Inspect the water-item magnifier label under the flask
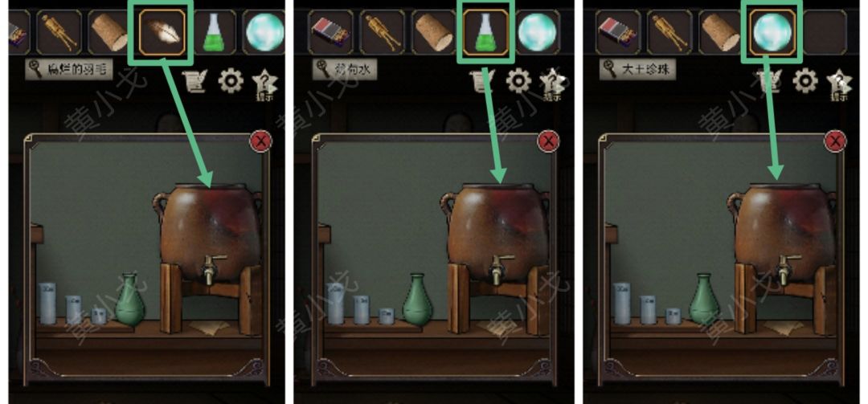 344,71
